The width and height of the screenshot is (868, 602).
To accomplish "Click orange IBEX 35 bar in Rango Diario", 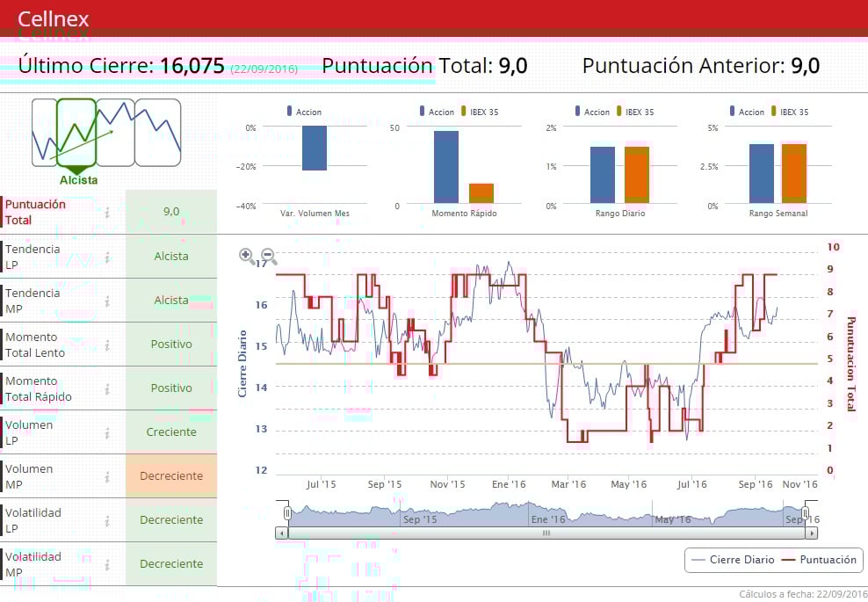I will tap(637, 175).
